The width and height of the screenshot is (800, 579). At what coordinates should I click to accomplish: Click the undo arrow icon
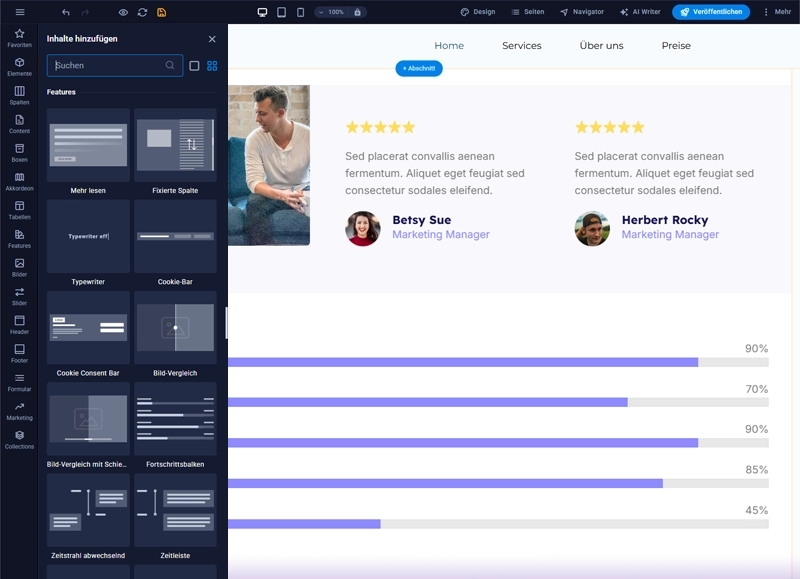pos(66,12)
